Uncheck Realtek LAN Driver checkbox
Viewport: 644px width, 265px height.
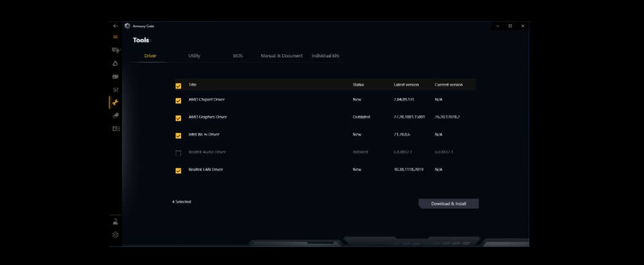click(178, 171)
